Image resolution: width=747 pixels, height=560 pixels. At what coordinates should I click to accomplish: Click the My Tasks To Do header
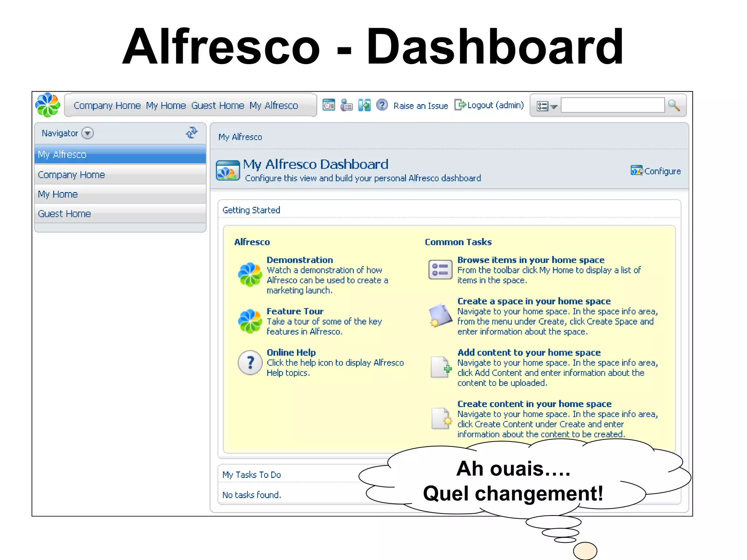[252, 475]
